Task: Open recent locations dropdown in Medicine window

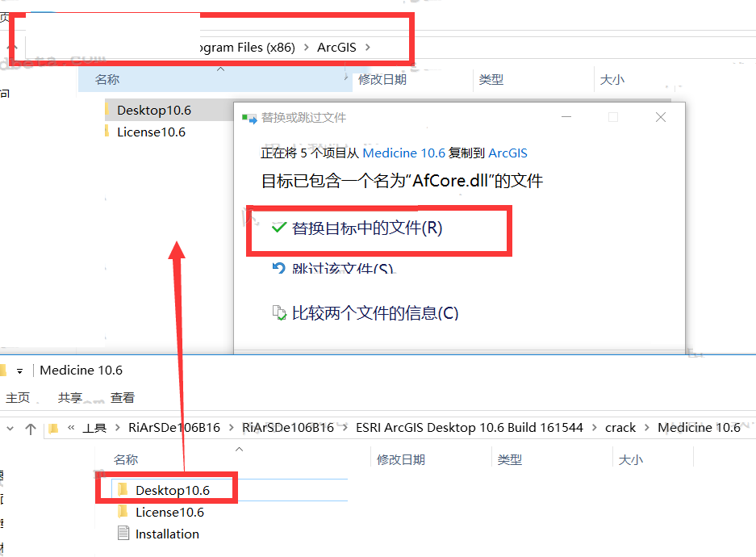Action: click(x=10, y=428)
